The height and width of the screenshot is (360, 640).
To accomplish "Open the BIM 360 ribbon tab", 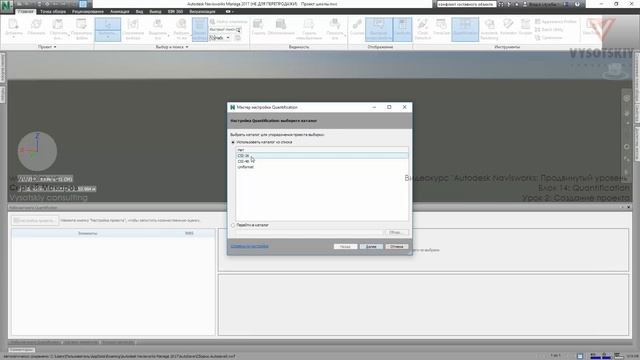I will [175, 11].
